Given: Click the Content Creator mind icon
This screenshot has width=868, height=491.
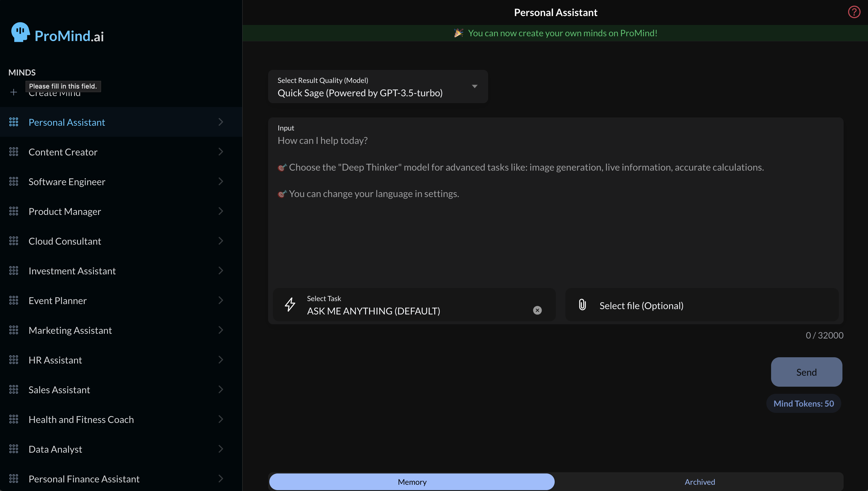Looking at the screenshot, I should point(13,152).
